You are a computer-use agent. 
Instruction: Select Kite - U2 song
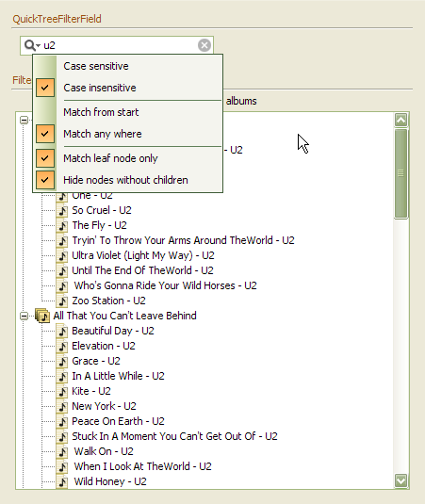pyautogui.click(x=91, y=391)
